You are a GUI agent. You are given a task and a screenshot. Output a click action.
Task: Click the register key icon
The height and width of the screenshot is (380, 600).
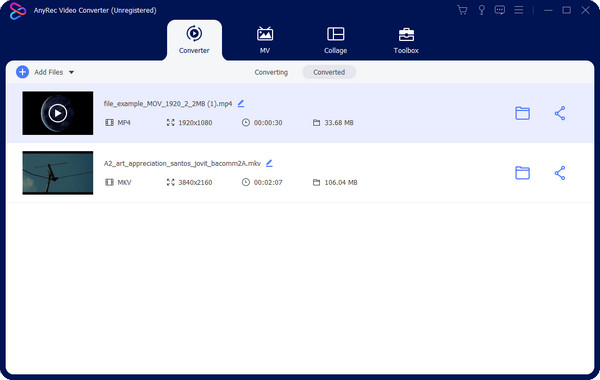pyautogui.click(x=481, y=10)
